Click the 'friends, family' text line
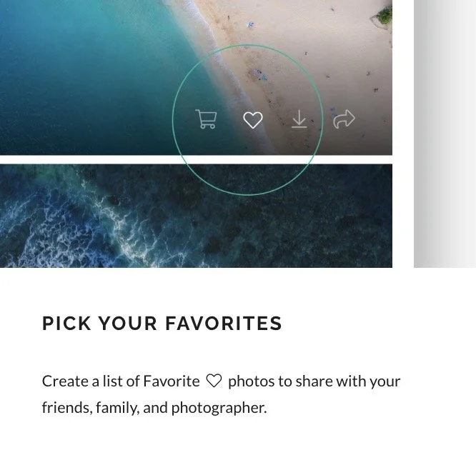Viewport: 476px width, 450px height. (91, 408)
